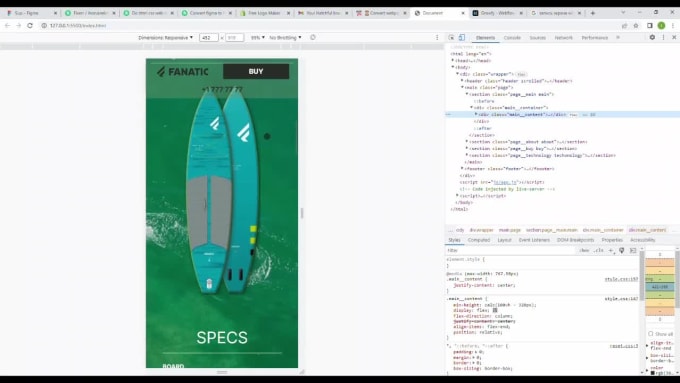Activate the inspect element picker icon

coord(451,38)
